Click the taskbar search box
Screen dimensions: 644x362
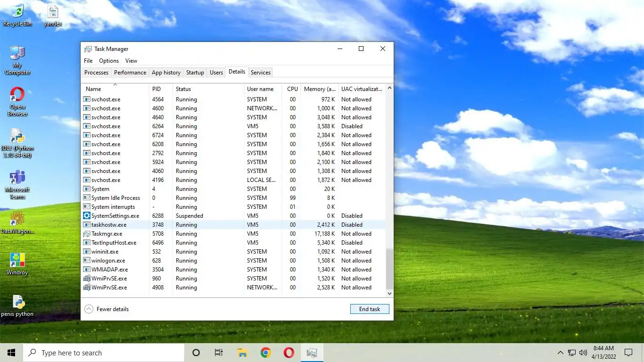coord(104,353)
